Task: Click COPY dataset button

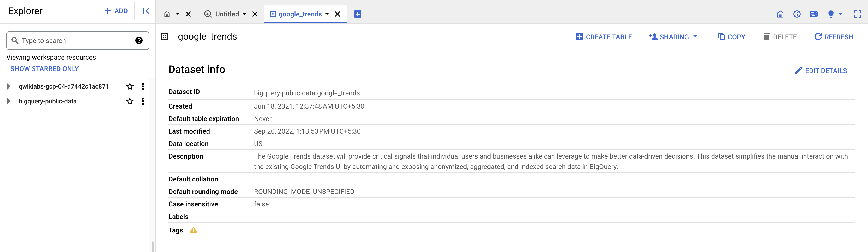Action: (x=732, y=37)
